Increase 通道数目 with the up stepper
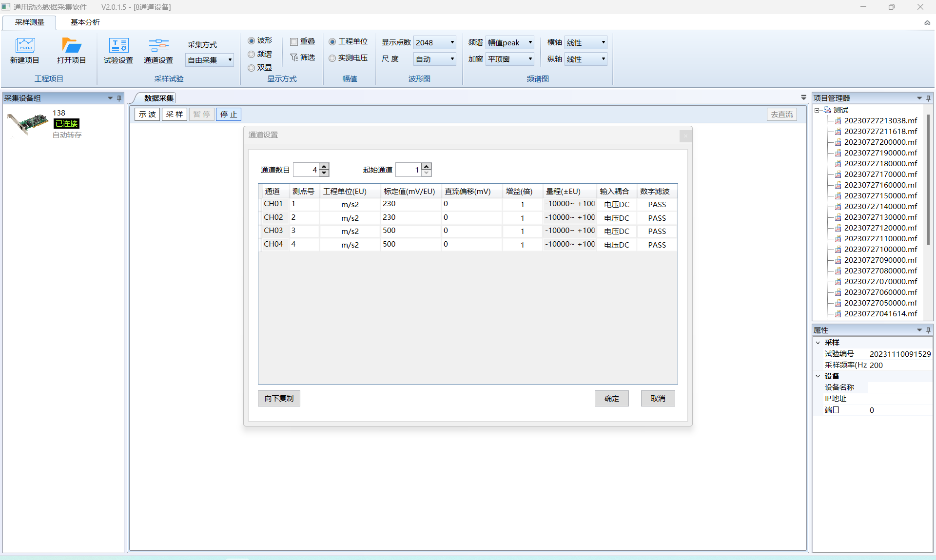The image size is (936, 560). [324, 166]
